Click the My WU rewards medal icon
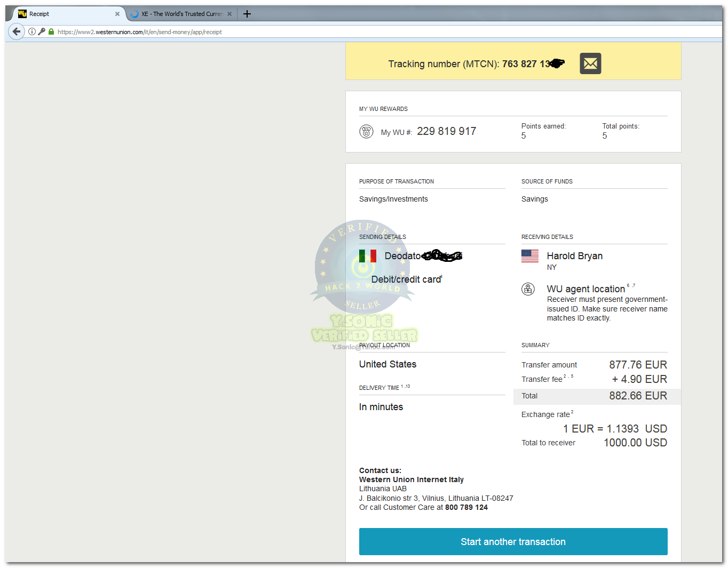The image size is (728, 568). point(366,131)
